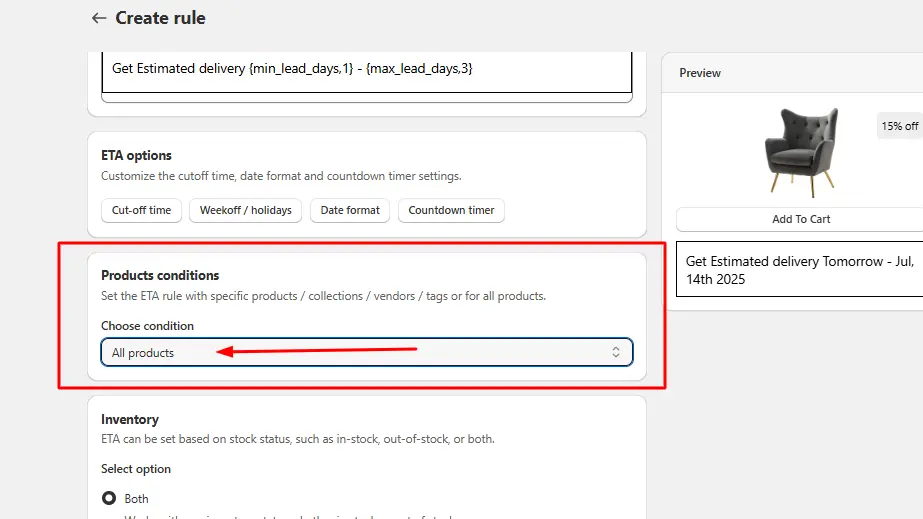
Task: Click the armchair product image in Preview
Action: point(801,152)
